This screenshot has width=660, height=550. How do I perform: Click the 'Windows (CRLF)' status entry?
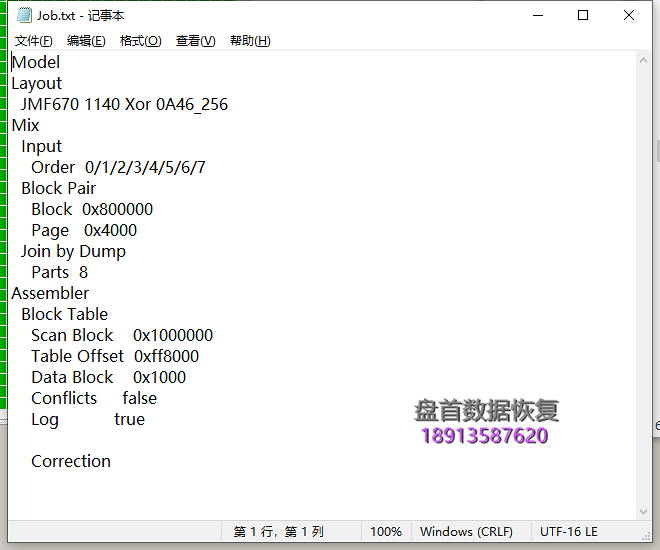466,532
